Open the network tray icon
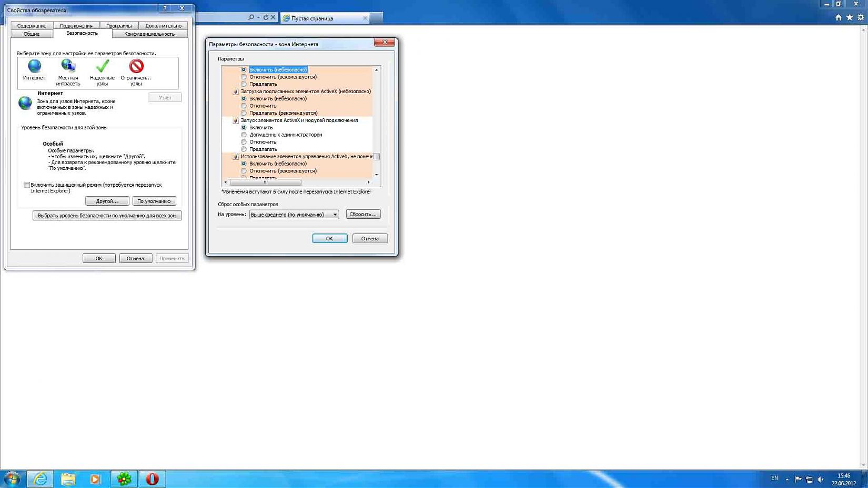 coord(809,479)
